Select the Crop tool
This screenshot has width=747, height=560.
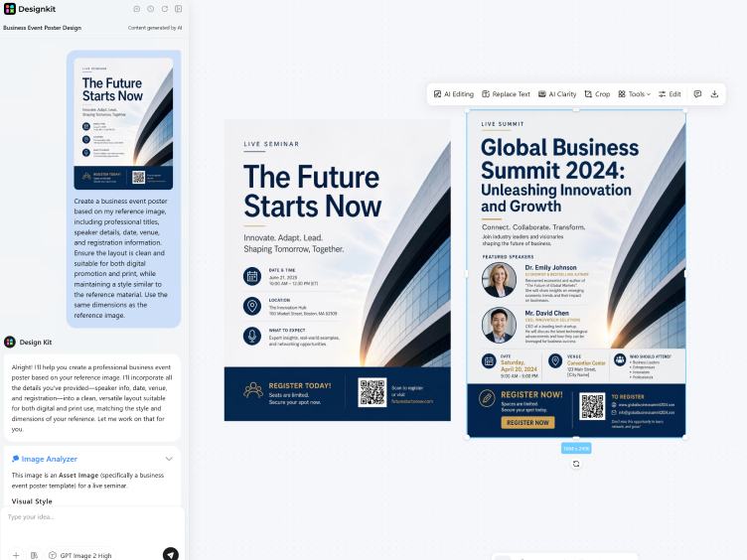597,94
